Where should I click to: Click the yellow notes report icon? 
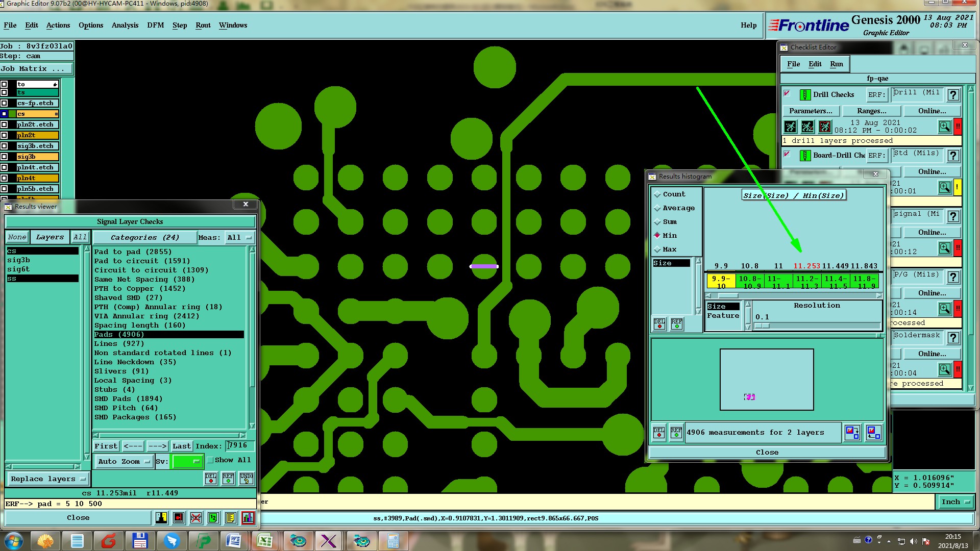pos(230,518)
